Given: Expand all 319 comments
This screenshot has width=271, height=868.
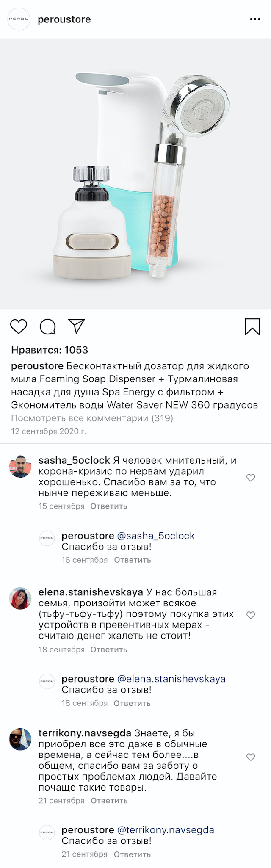Looking at the screenshot, I should 92,418.
